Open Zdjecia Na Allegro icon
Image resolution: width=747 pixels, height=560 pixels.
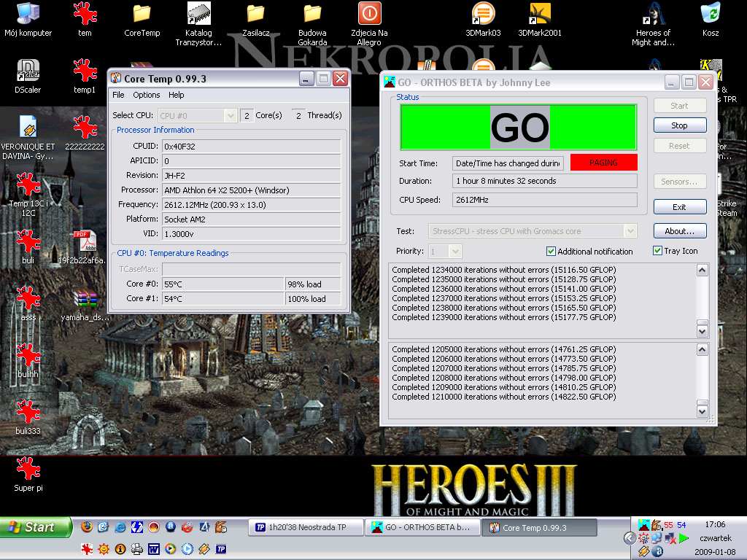point(369,24)
